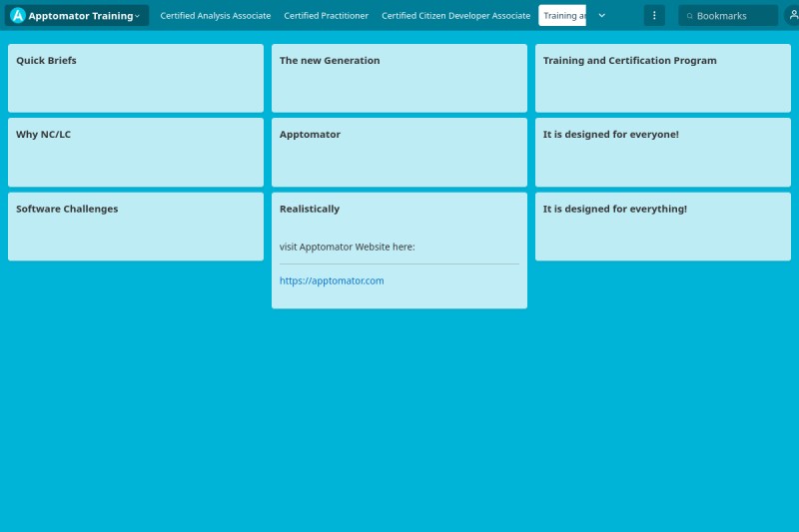Click the Apptomator logo icon
The image size is (799, 532).
click(18, 15)
